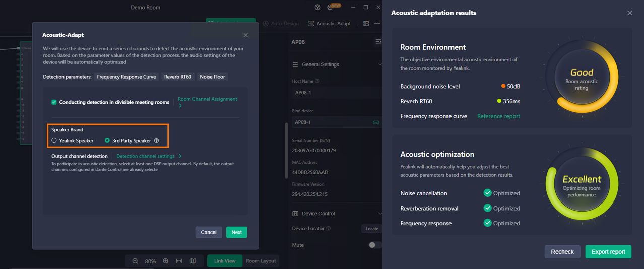Click the serial number 203097G070000179

point(313,150)
